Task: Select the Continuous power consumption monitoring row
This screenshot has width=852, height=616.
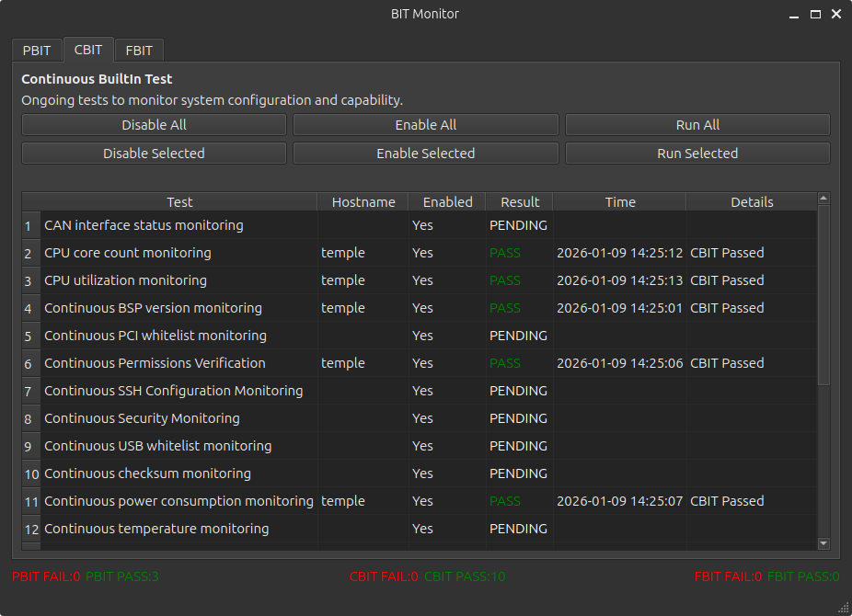Action: 178,500
